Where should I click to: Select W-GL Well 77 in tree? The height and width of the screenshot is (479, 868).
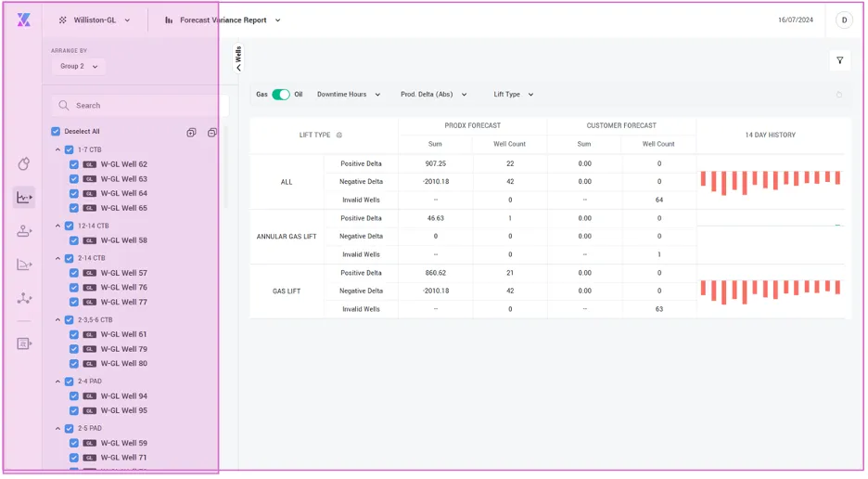click(124, 302)
